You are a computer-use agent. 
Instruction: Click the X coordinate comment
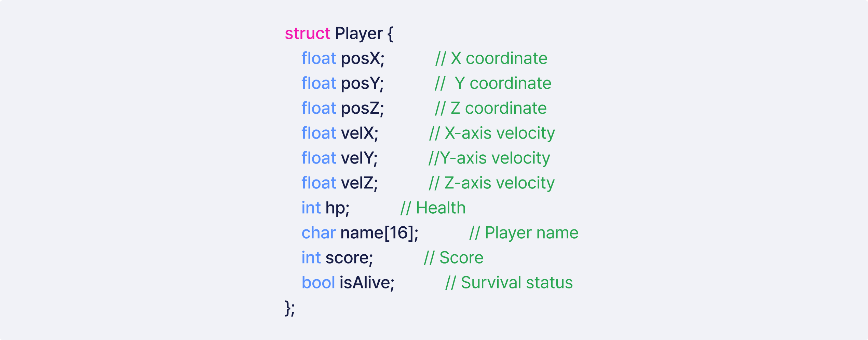[491, 58]
